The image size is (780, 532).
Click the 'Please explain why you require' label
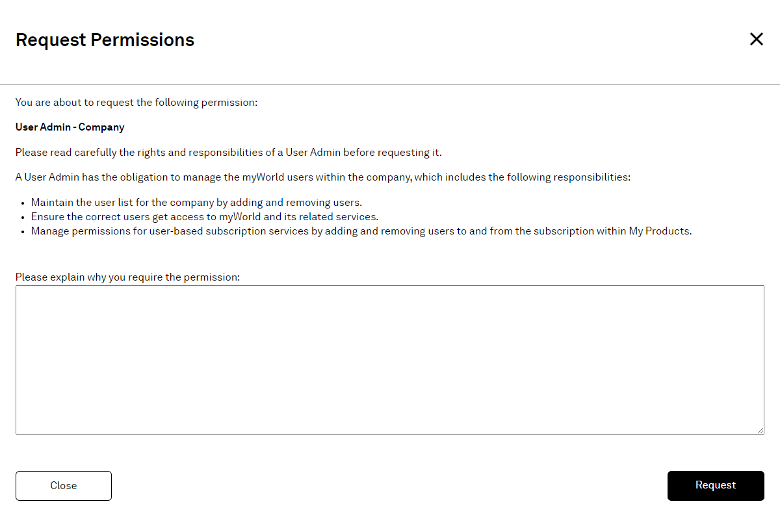pos(128,277)
